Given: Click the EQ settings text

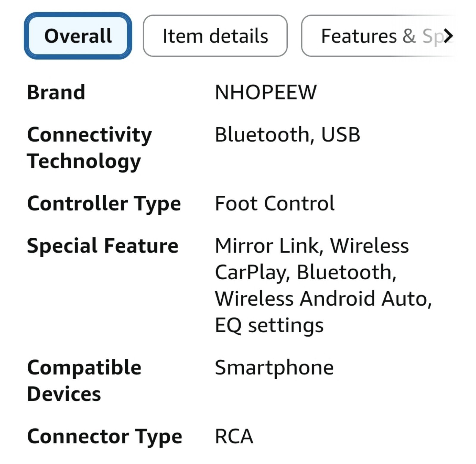Looking at the screenshot, I should click(269, 326).
